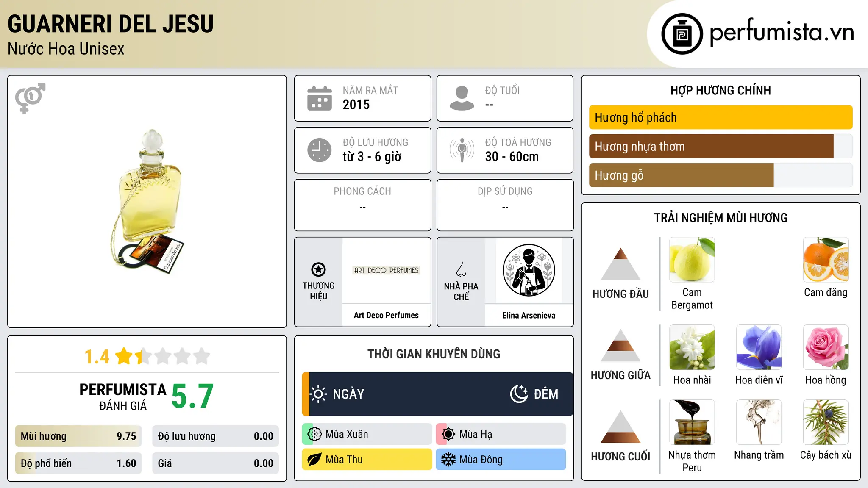This screenshot has width=868, height=488.
Task: Click the Nước Hoa Unisex subtitle
Action: pyautogui.click(x=66, y=49)
